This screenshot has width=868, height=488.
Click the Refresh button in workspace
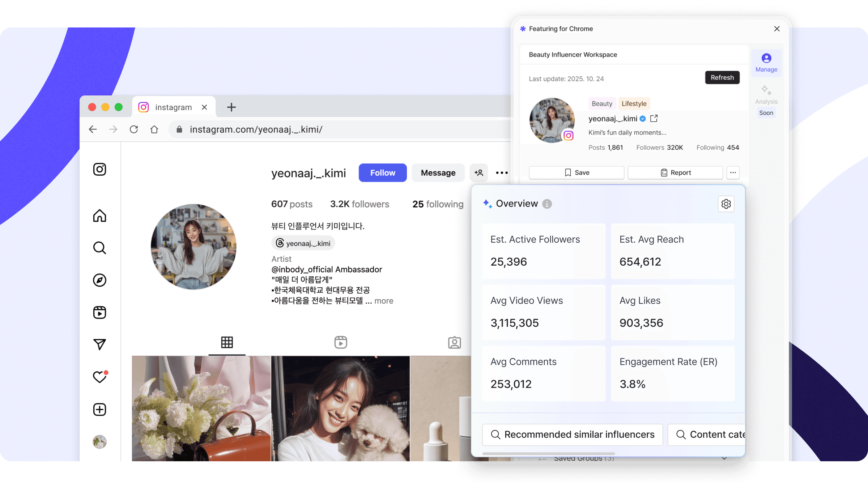[722, 77]
